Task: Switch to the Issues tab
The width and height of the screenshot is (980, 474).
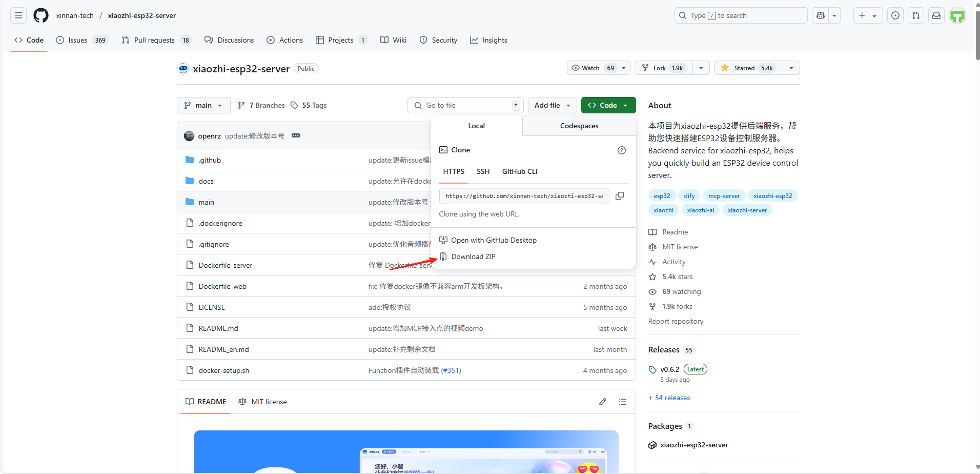Action: (82, 40)
